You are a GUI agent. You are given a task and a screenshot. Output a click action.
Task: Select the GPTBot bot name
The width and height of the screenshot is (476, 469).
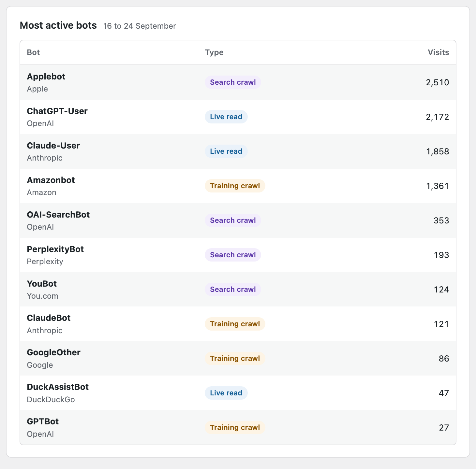pyautogui.click(x=43, y=421)
